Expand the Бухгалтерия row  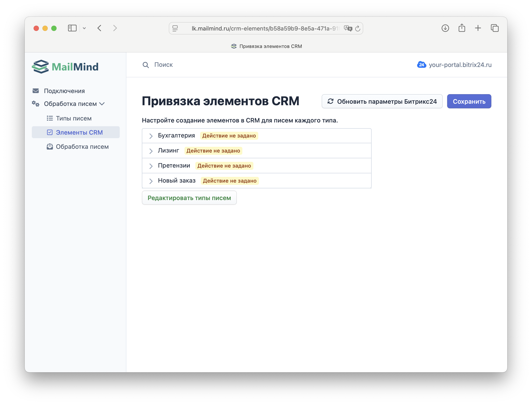click(151, 136)
